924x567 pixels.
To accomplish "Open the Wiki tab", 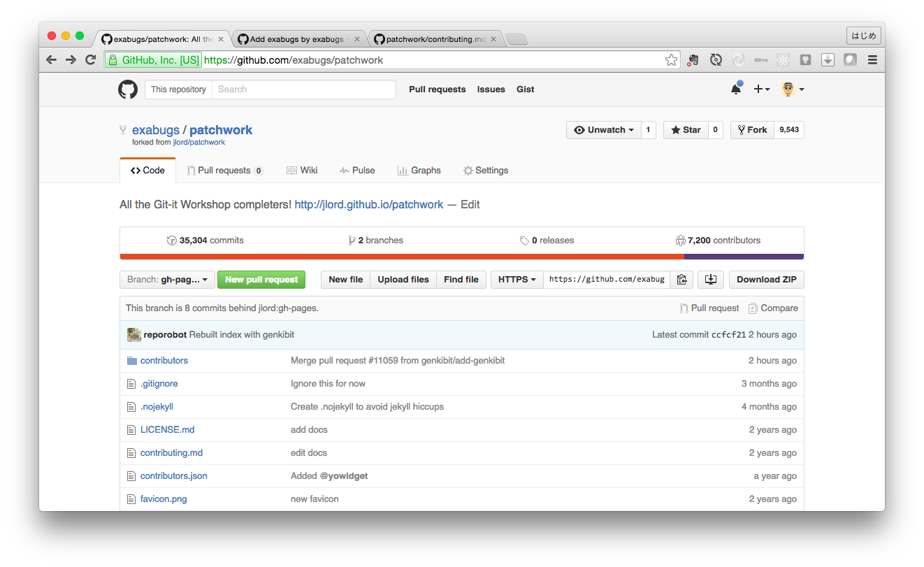I will pyautogui.click(x=302, y=171).
